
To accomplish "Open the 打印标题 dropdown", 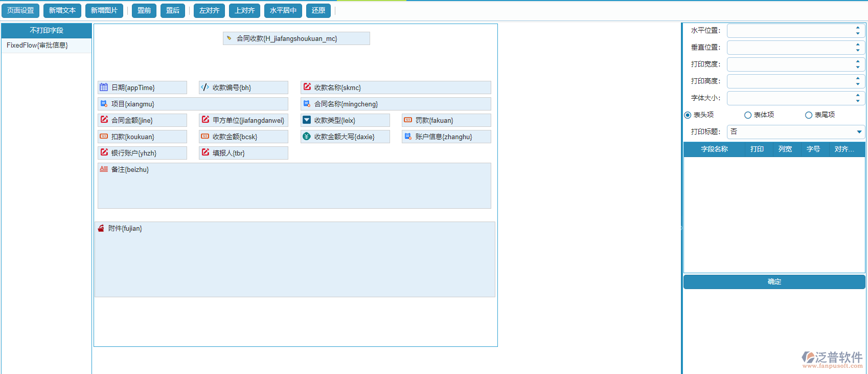I will coord(859,132).
